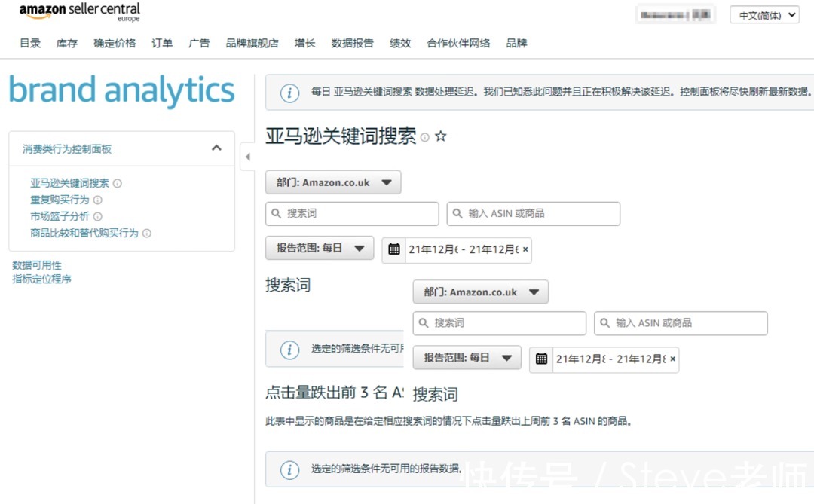Click the magnifier icon in the 搜索词 field
The height and width of the screenshot is (504, 814).
277,213
